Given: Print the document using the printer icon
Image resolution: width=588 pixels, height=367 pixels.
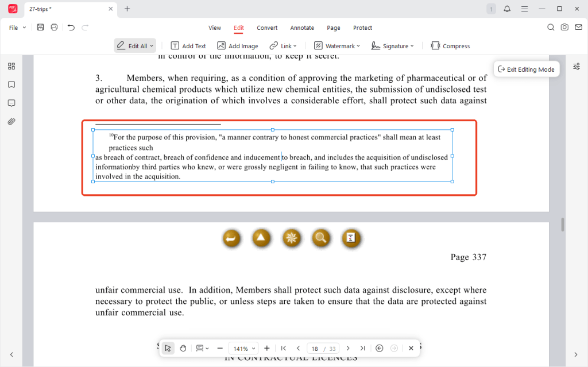Looking at the screenshot, I should click(x=55, y=27).
